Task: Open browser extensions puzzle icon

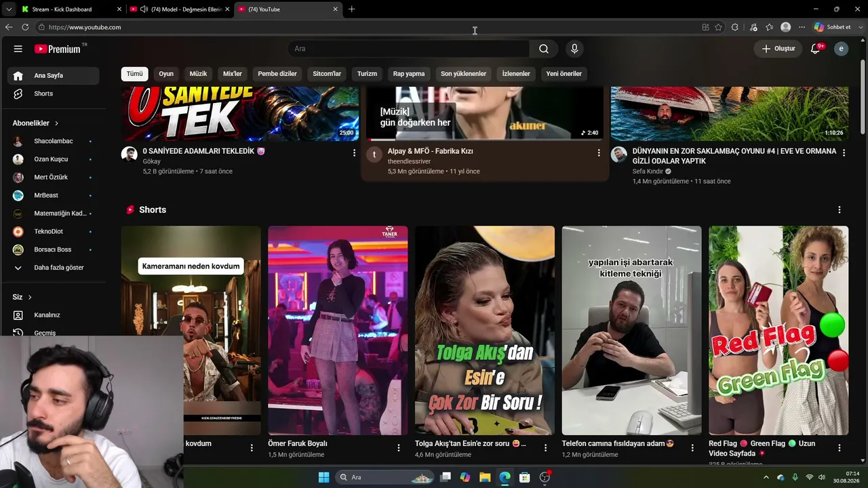Action: (735, 27)
